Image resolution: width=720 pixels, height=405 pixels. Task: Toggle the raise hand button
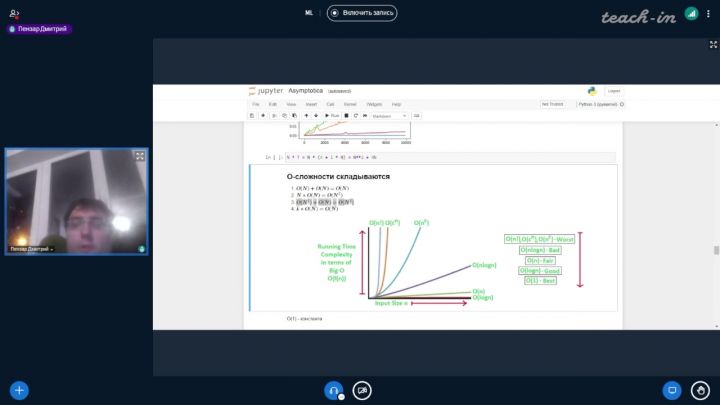click(702, 390)
